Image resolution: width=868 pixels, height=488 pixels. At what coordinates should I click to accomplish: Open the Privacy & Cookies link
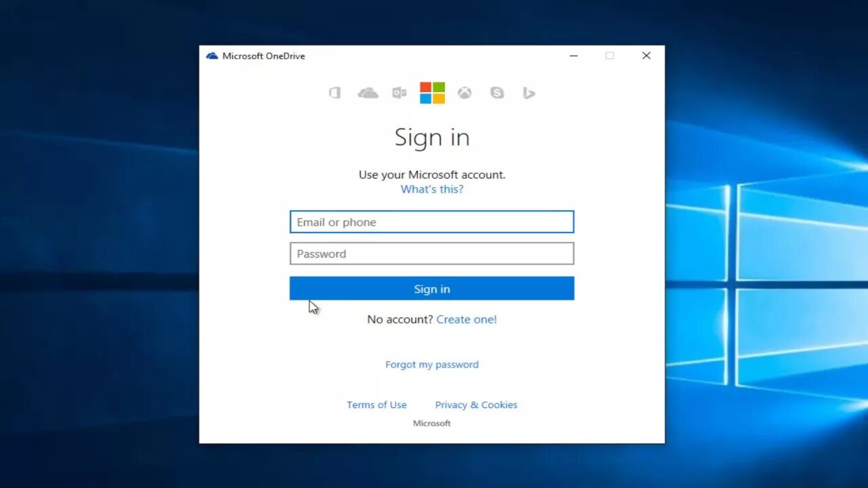point(476,405)
